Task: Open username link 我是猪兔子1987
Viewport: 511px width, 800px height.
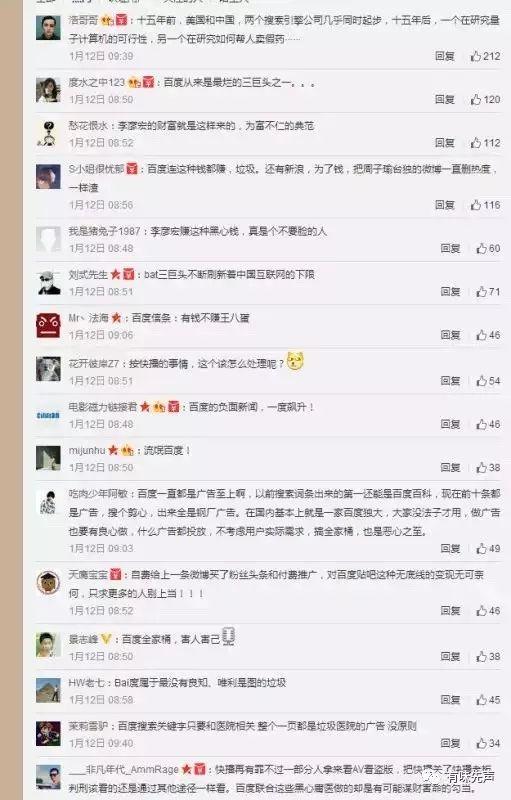Action: 104,231
